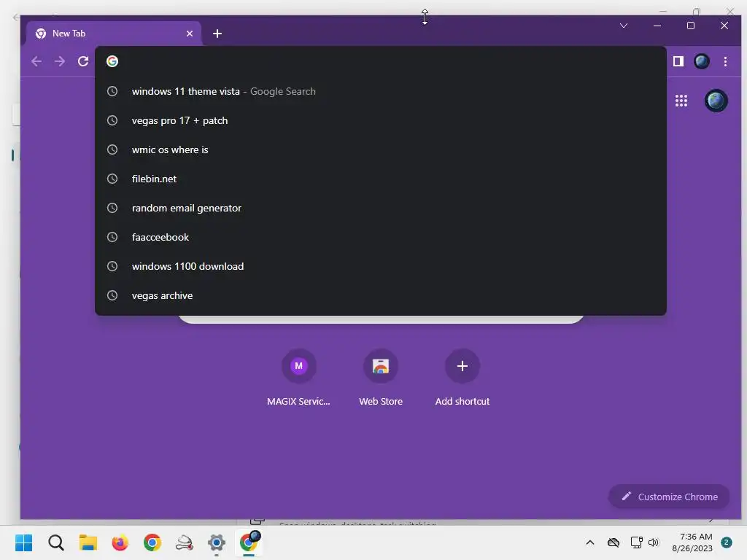Show hidden tray icons chevron
The image size is (747, 560).
589,542
